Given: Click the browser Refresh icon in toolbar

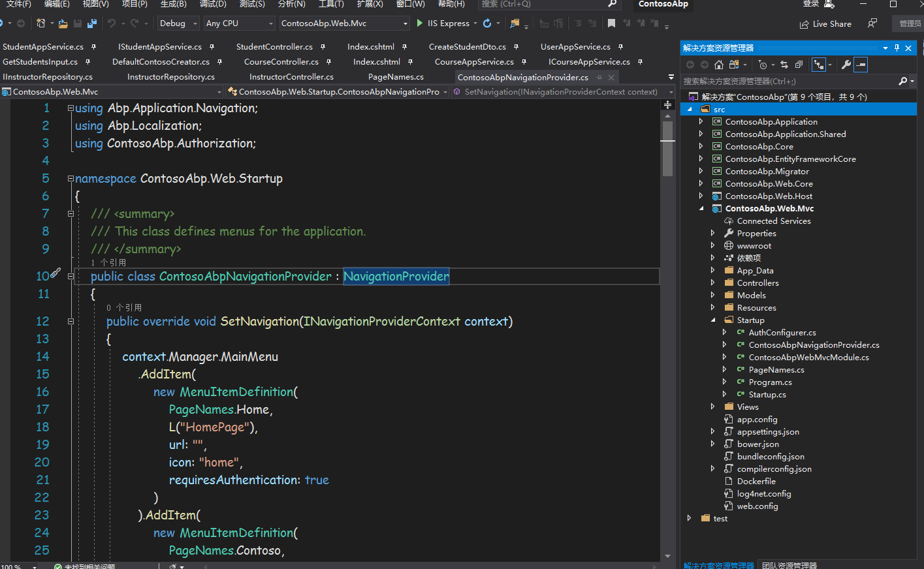Looking at the screenshot, I should pos(487,23).
